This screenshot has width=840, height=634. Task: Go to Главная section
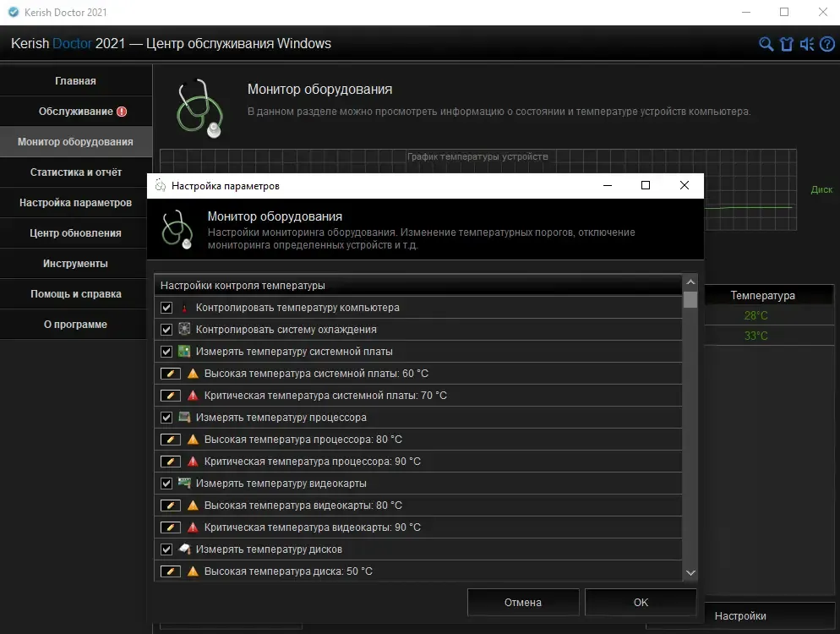75,81
